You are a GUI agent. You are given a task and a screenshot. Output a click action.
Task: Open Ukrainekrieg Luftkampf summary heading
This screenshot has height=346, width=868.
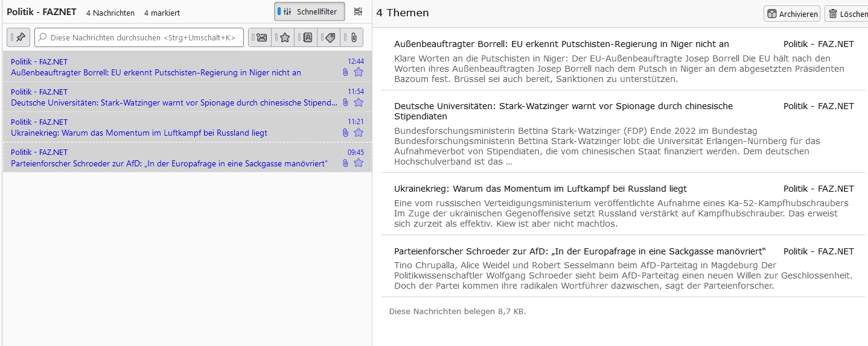(x=540, y=189)
